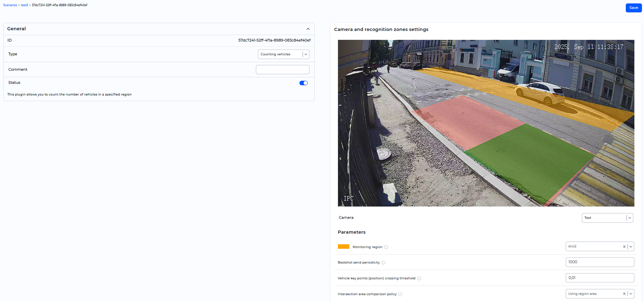The image size is (644, 301).
Task: Click the Monitoring region info icon
Action: coord(386,247)
